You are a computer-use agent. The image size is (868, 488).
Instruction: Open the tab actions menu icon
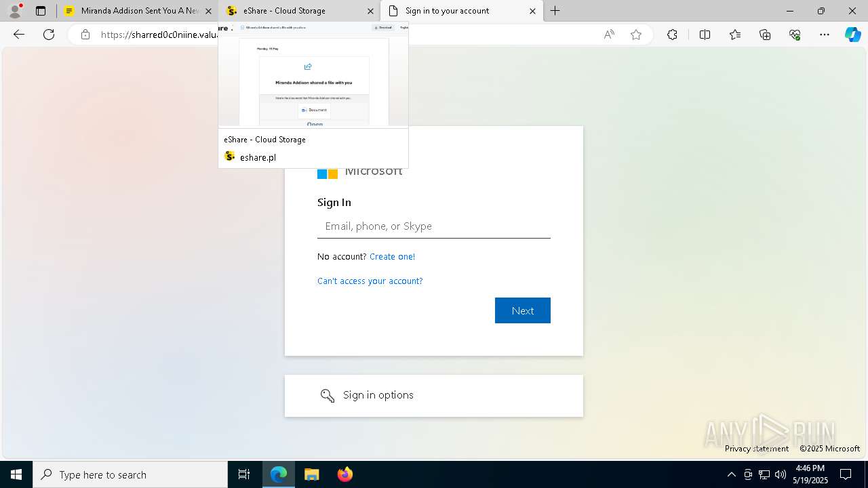pyautogui.click(x=41, y=11)
